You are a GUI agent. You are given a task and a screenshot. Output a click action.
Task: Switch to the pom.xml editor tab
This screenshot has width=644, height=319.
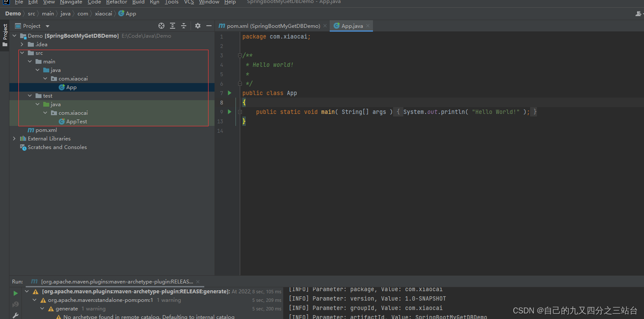coord(272,26)
